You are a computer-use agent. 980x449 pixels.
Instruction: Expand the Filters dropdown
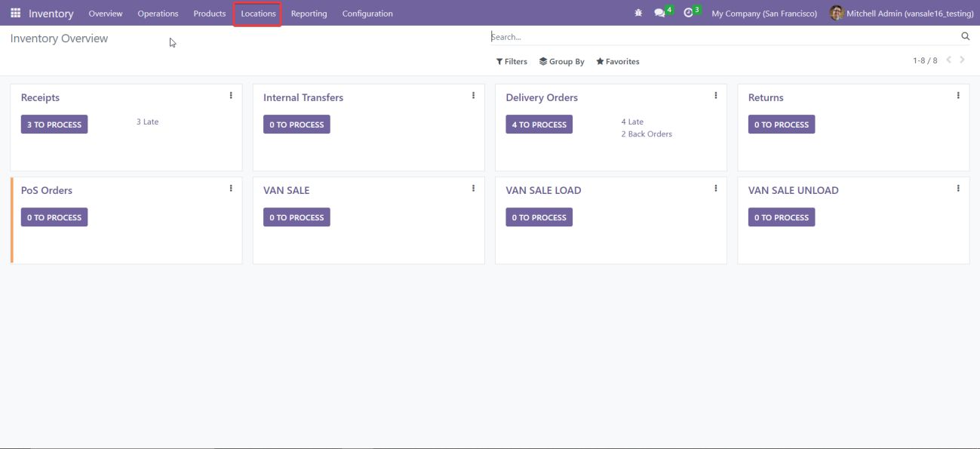tap(512, 62)
